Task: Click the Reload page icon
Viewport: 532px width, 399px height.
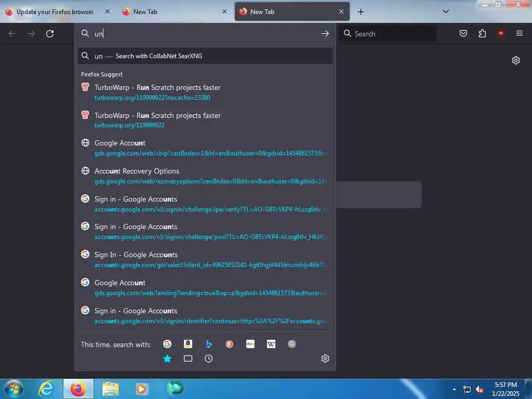Action: pos(50,34)
